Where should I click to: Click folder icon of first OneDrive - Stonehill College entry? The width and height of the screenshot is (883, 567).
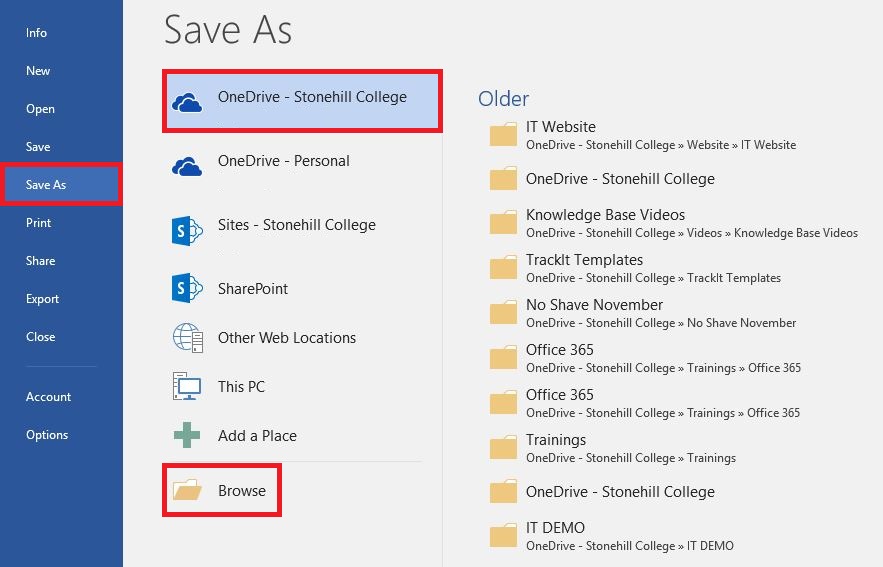click(x=503, y=178)
